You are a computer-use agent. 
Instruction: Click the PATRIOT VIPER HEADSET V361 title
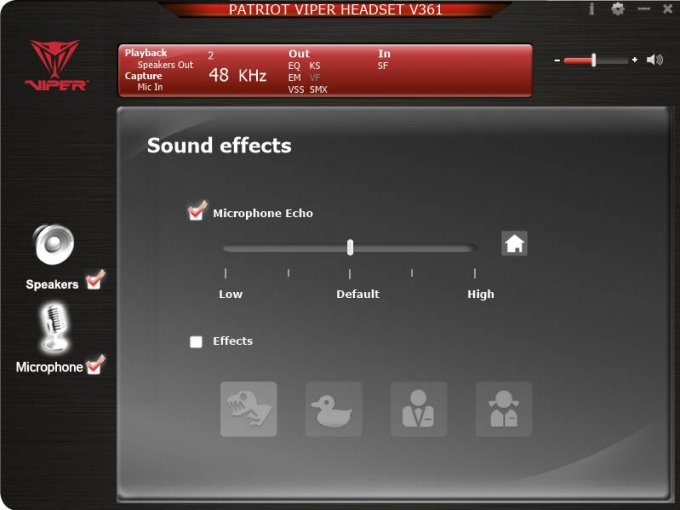336,10
